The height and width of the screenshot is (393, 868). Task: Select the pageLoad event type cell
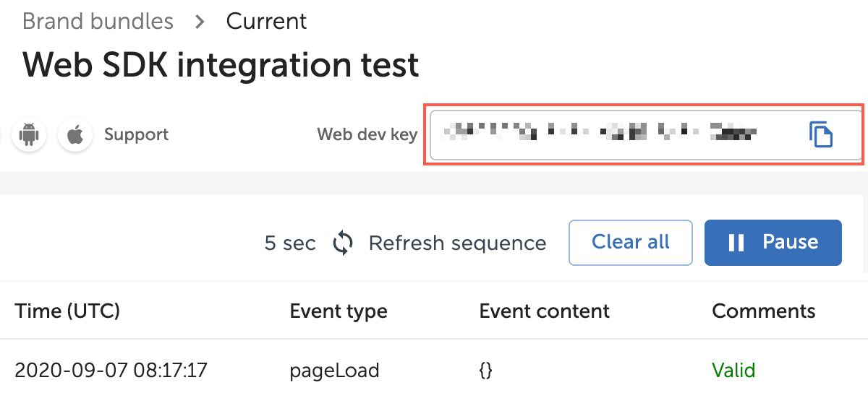334,371
